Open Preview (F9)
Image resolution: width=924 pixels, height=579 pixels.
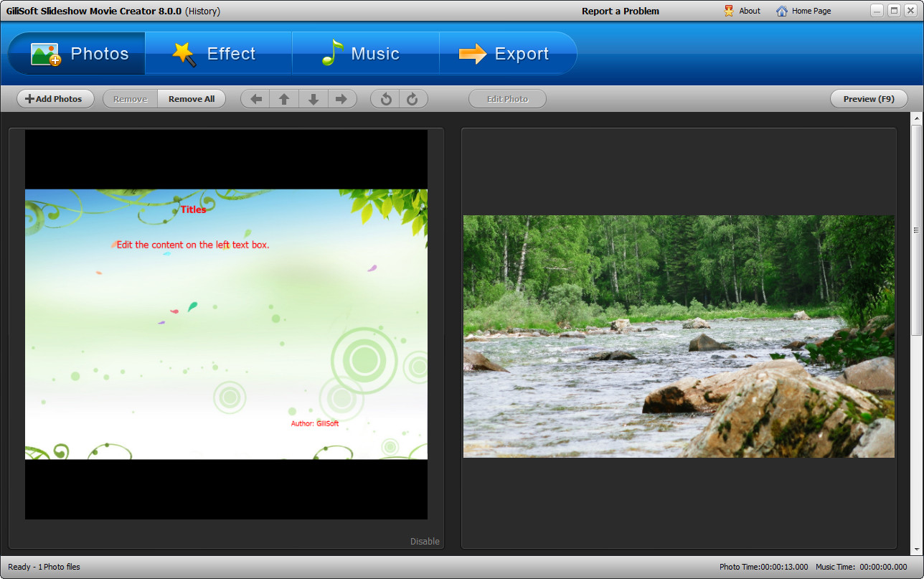(x=869, y=99)
